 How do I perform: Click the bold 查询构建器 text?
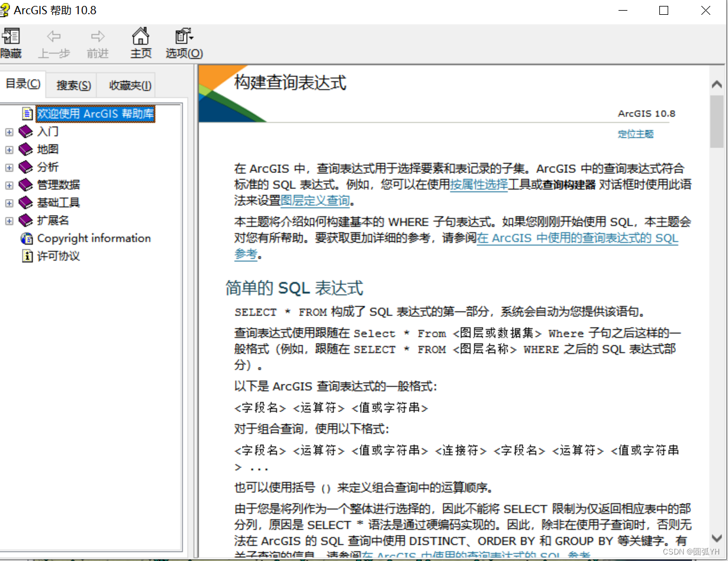569,184
